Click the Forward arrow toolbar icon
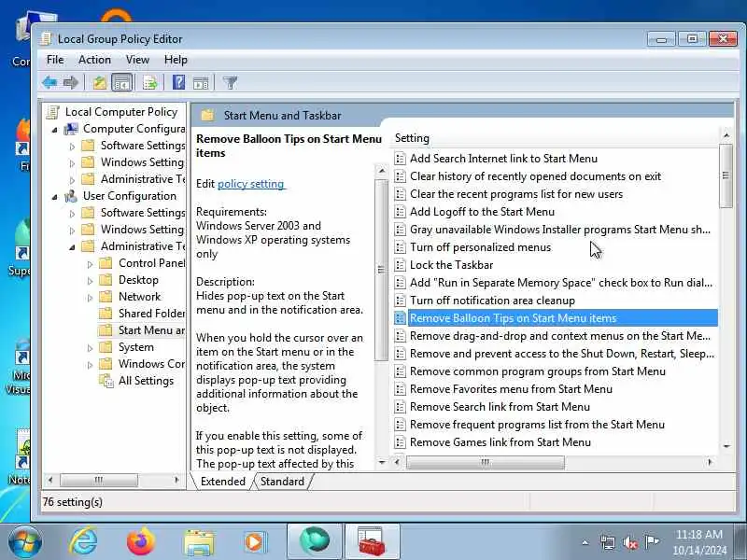 click(x=71, y=82)
